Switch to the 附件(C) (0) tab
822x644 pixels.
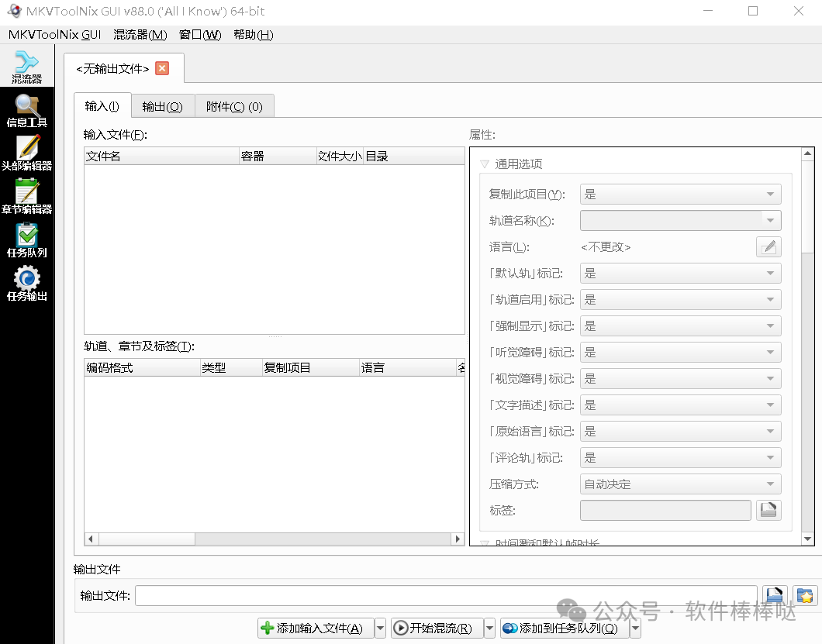[x=234, y=107]
